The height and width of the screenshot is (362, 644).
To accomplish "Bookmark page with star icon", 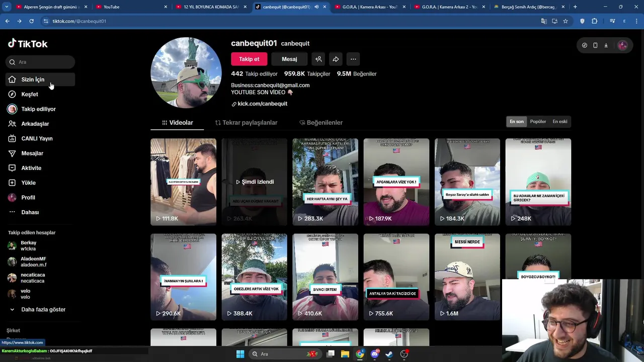I will point(566,21).
